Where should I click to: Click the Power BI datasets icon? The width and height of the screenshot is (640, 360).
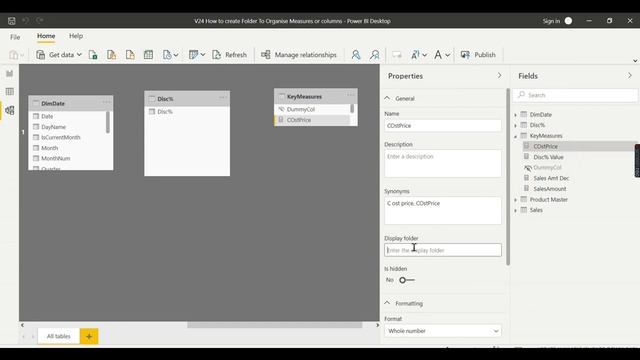[x=111, y=55]
